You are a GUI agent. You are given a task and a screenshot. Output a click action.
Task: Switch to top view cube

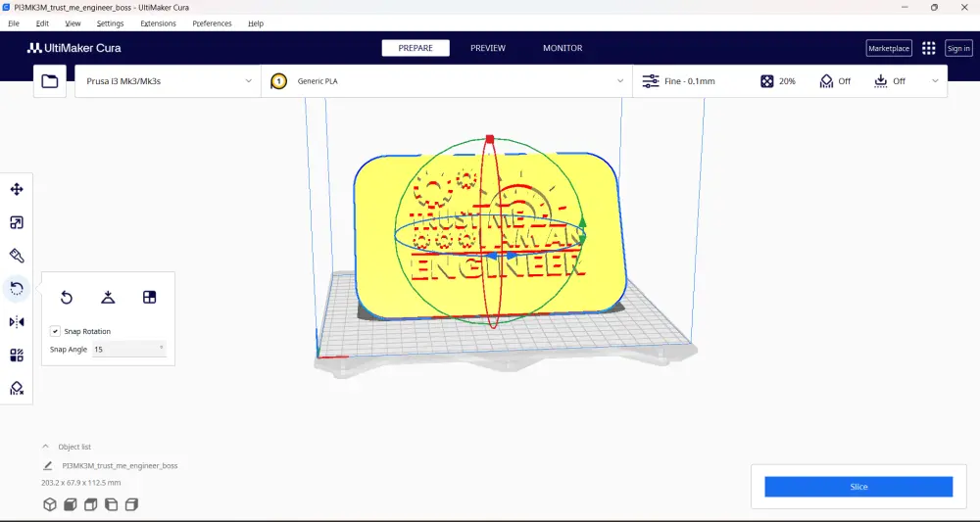[90, 504]
